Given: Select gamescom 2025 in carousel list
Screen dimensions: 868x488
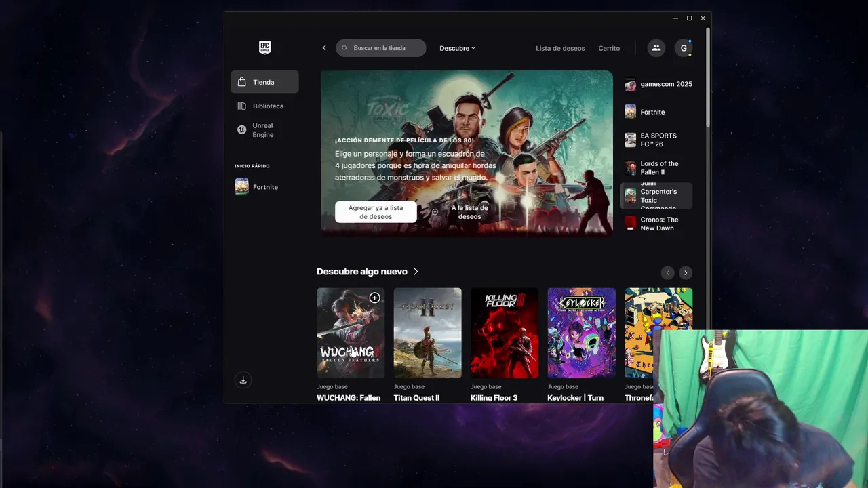Looking at the screenshot, I should coord(656,84).
